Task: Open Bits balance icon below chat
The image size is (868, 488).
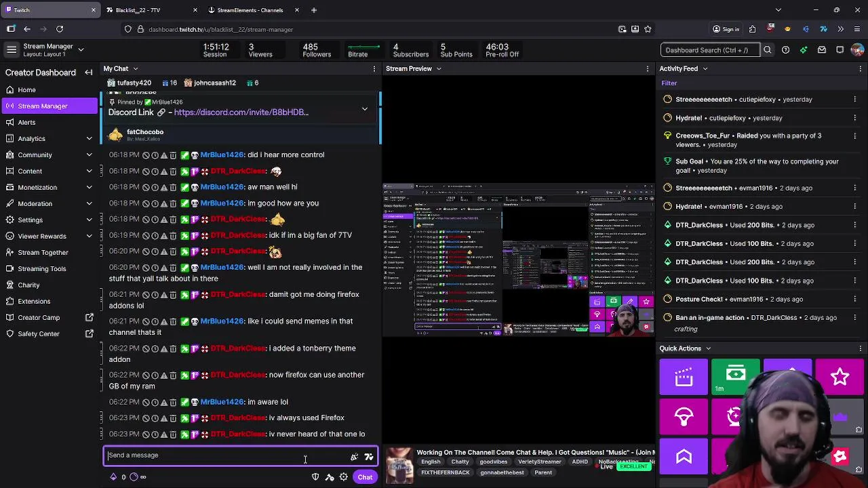Action: [113, 477]
